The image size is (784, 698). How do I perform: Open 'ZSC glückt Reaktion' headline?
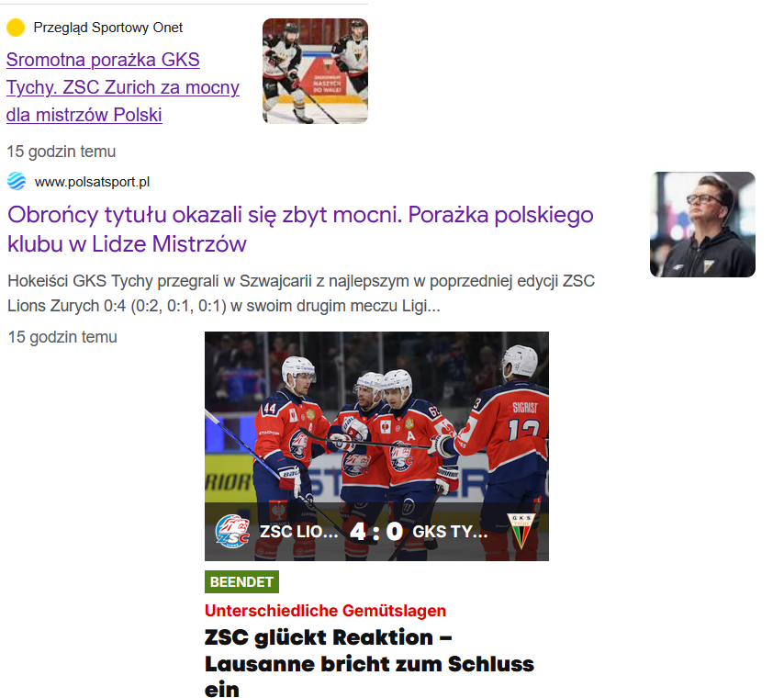point(369,663)
